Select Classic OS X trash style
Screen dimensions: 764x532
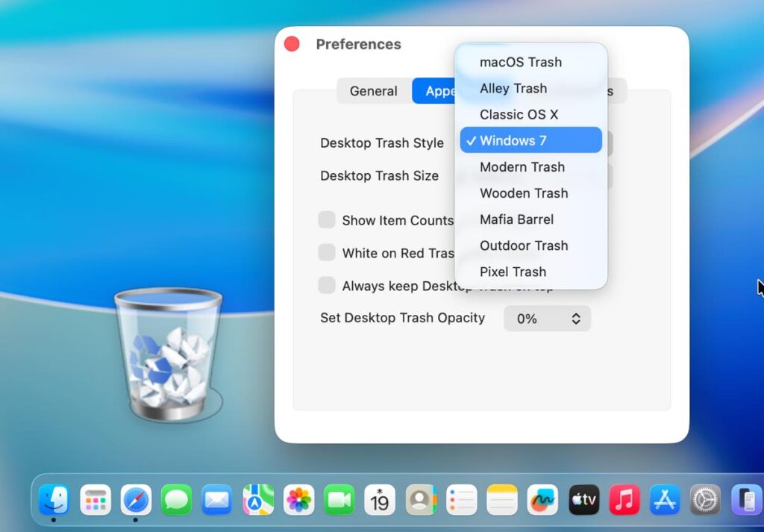(x=519, y=114)
